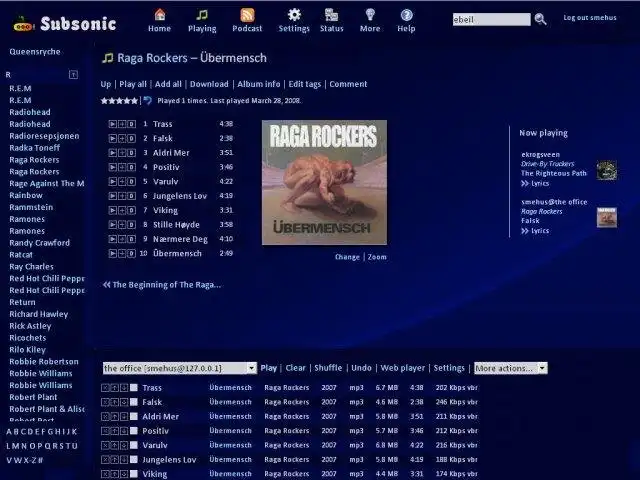
Task: Open the Help question-mark icon
Action: pyautogui.click(x=406, y=15)
